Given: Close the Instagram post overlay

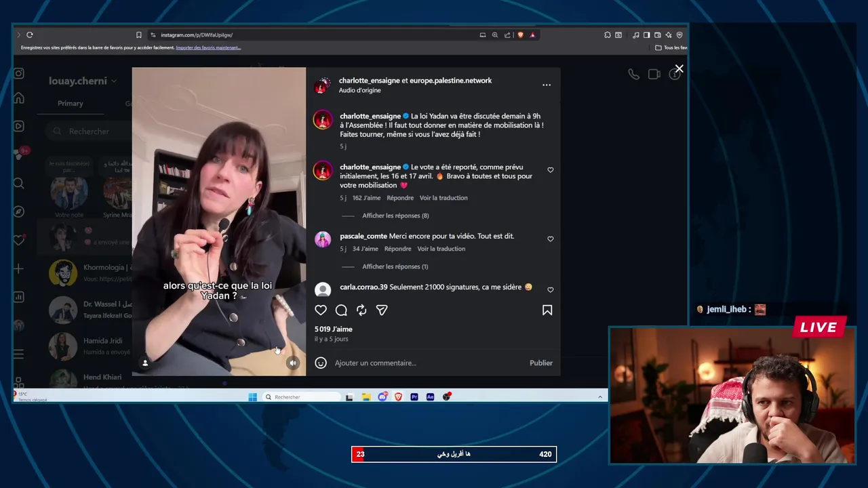Looking at the screenshot, I should [x=679, y=69].
